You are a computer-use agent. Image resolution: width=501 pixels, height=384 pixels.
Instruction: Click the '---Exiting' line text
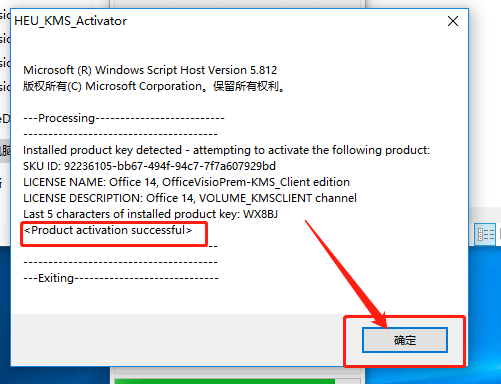point(121,278)
